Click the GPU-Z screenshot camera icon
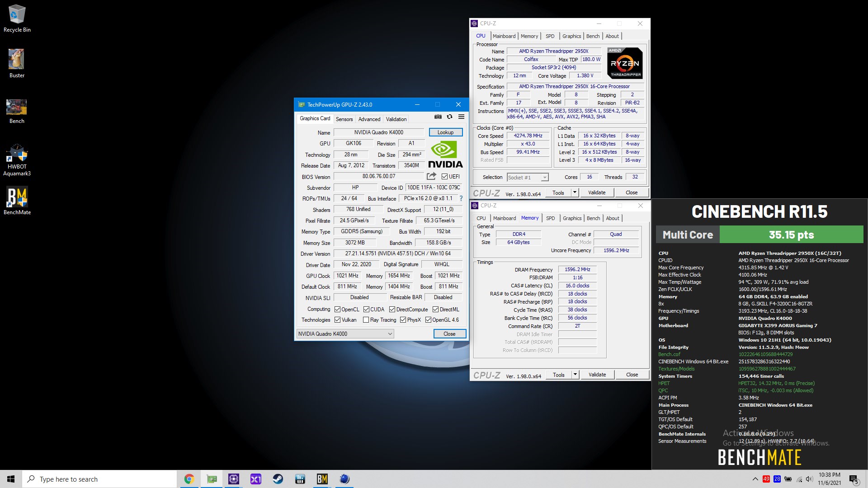Viewport: 868px width, 488px height. (x=438, y=117)
